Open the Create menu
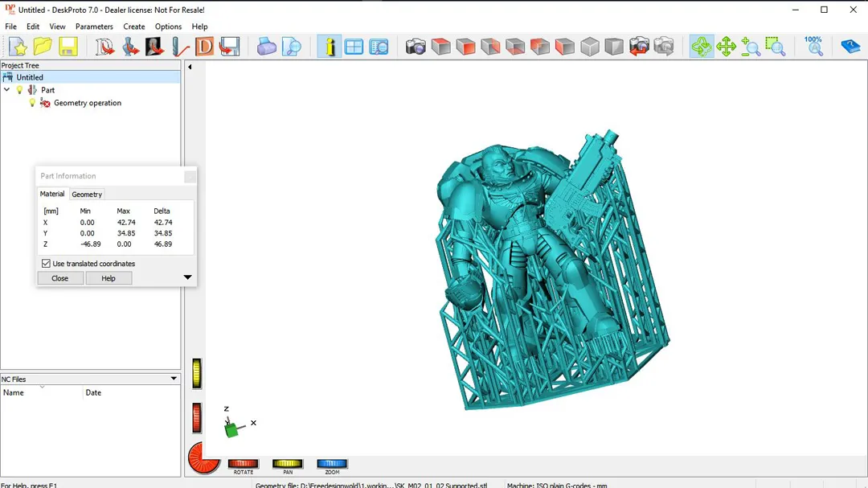This screenshot has height=488, width=868. pos(134,27)
